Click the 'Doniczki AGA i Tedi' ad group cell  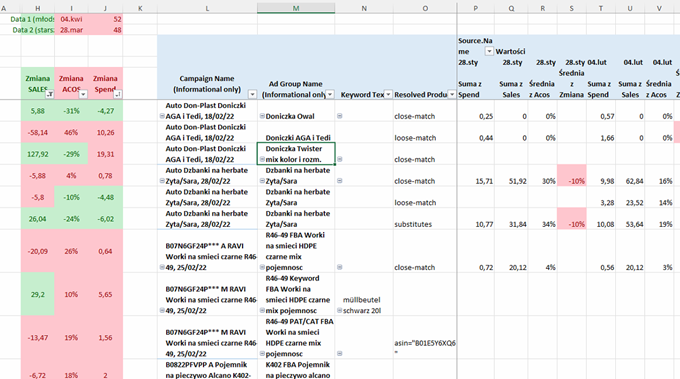[296, 133]
